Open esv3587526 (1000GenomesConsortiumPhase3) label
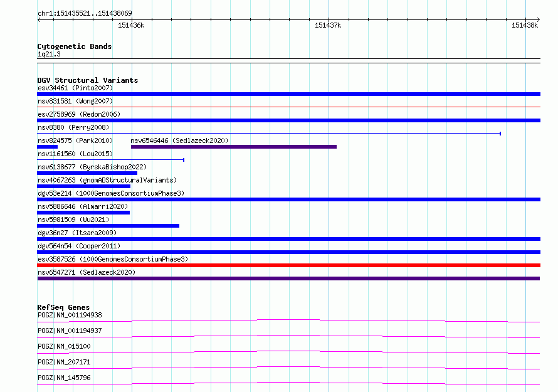Viewport: 558px width, 392px height. click(x=113, y=259)
